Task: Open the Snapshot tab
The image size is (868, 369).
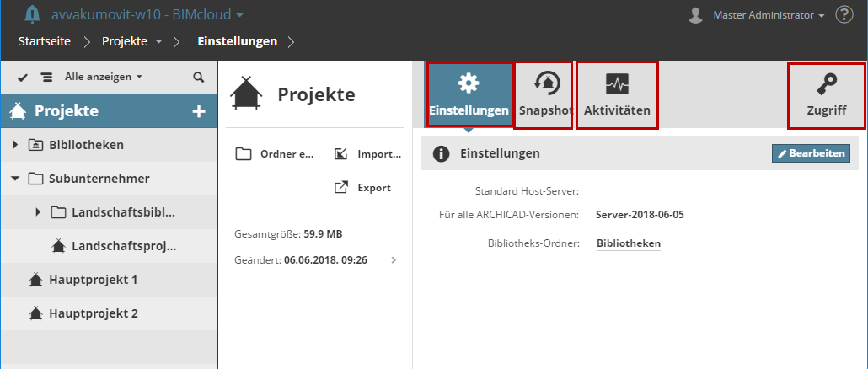Action: tap(544, 94)
